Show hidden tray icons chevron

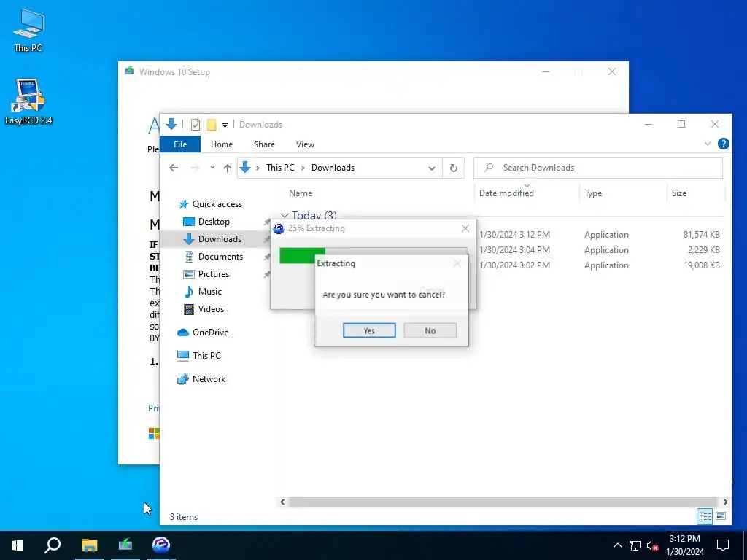[617, 545]
